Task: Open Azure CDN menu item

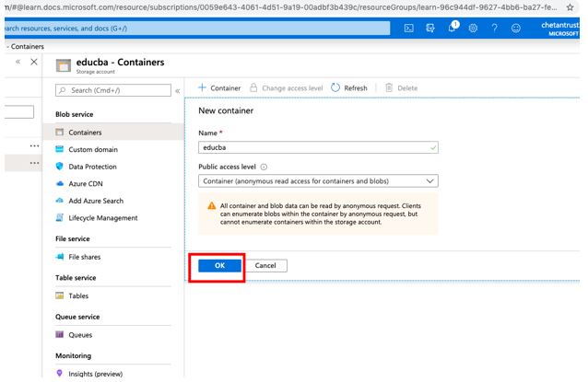Action: (86, 184)
